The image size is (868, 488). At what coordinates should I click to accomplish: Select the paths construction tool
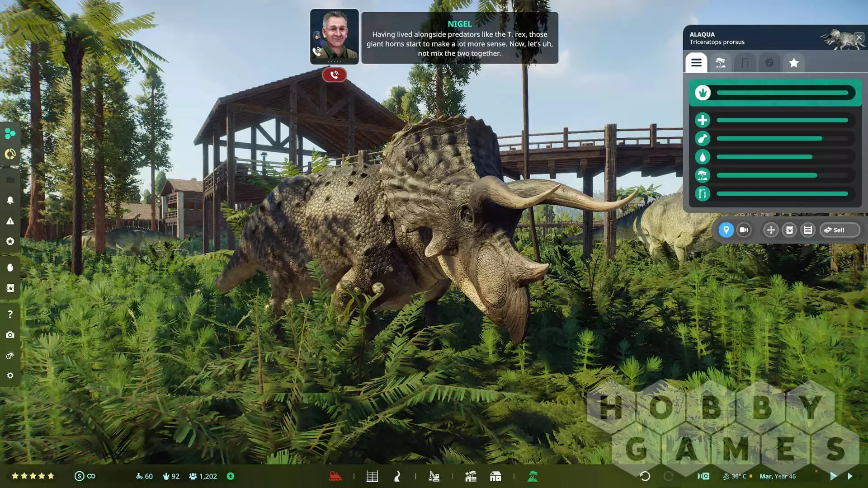(x=397, y=476)
